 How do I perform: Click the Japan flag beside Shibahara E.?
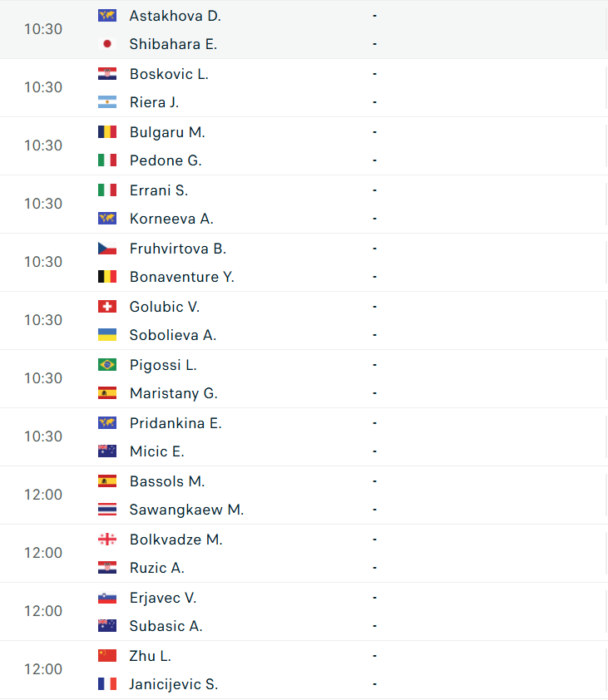(x=106, y=44)
